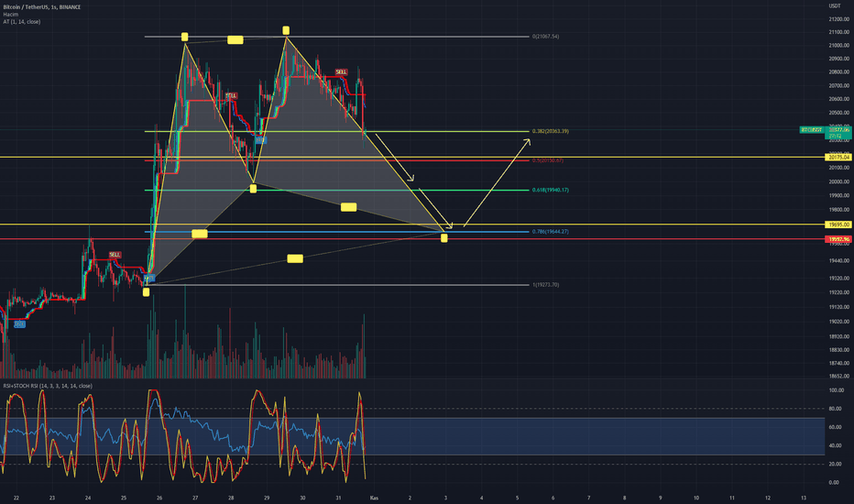
Task: Select the RSI+STOCH RSI indicator legend
Action: coord(48,386)
